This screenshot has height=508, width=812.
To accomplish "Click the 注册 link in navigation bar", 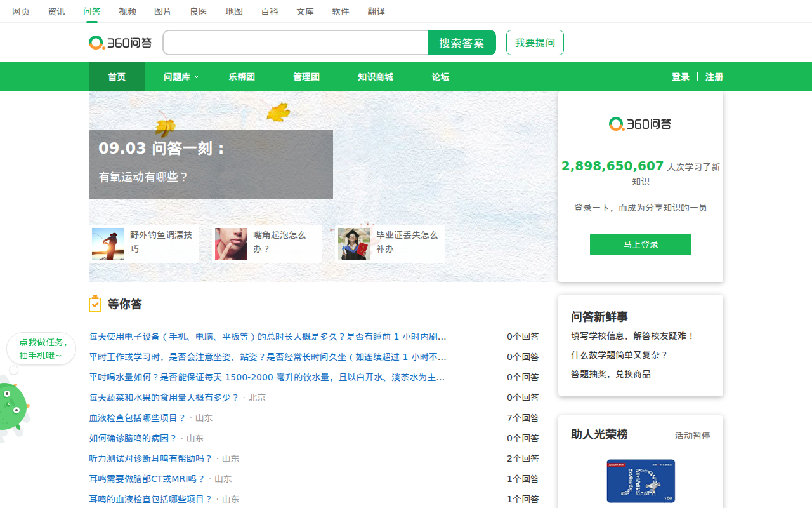I will point(714,77).
